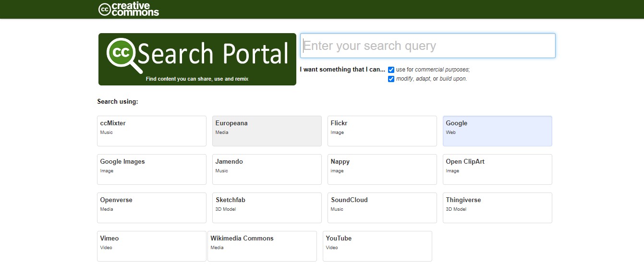Choose Nappy image search source

pyautogui.click(x=382, y=169)
